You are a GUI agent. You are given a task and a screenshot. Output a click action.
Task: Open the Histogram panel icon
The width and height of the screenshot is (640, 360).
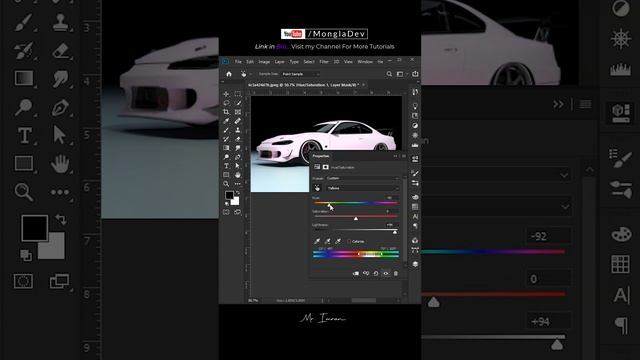(415, 145)
